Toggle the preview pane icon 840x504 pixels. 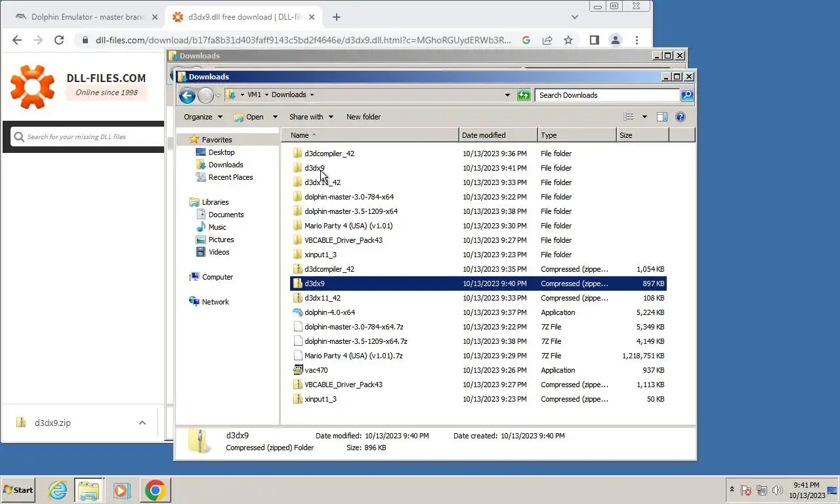point(662,117)
